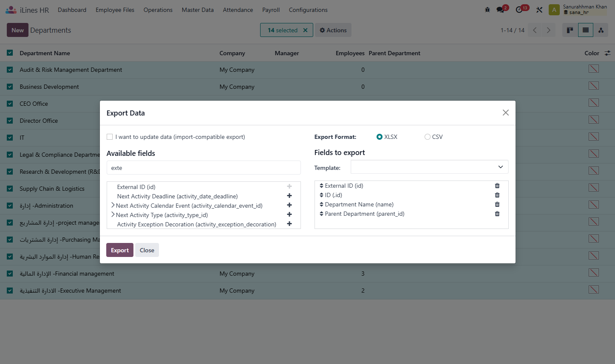
Task: Click color swatch for Audit & Risk row
Action: (x=594, y=69)
